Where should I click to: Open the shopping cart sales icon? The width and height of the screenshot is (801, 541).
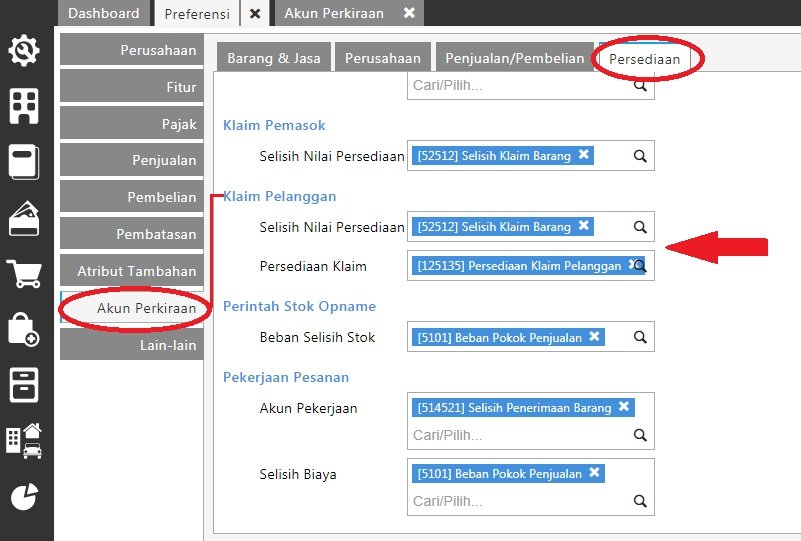coord(24,273)
